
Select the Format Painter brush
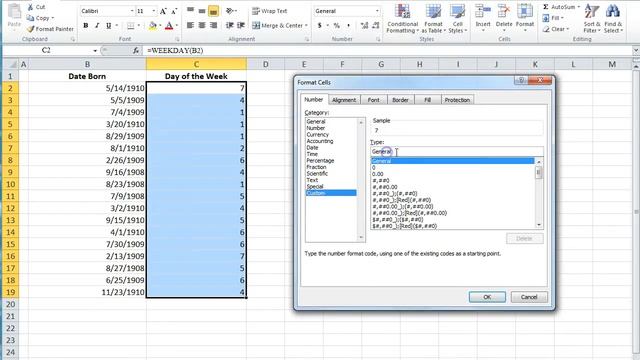tap(30, 29)
